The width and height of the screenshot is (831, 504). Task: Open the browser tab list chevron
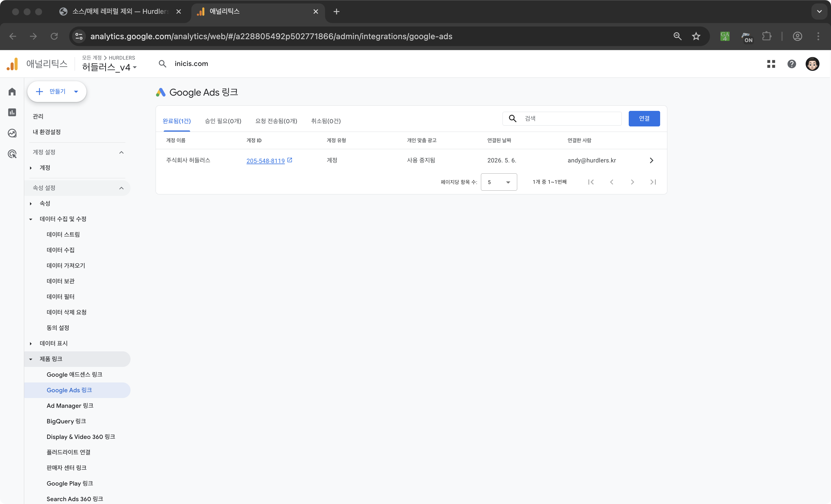[x=819, y=12]
